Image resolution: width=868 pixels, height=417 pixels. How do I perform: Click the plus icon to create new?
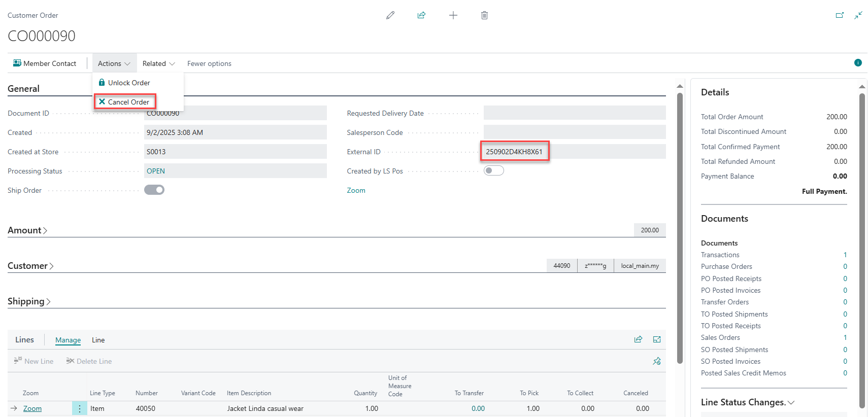tap(453, 15)
